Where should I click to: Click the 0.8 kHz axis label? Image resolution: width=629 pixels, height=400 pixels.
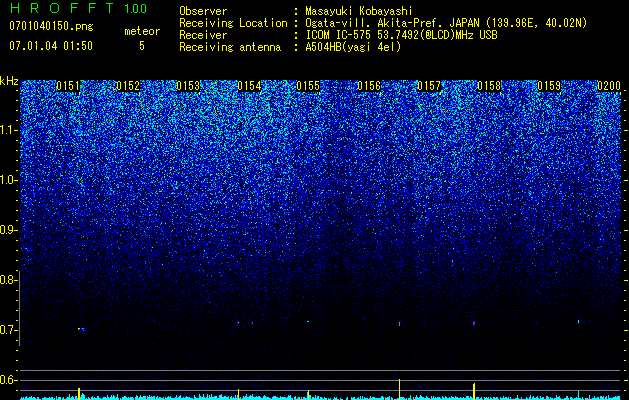pyautogui.click(x=8, y=280)
